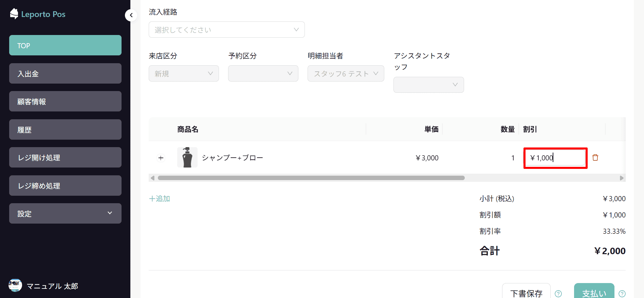Click the 支払い button
The height and width of the screenshot is (298, 644).
pyautogui.click(x=594, y=291)
